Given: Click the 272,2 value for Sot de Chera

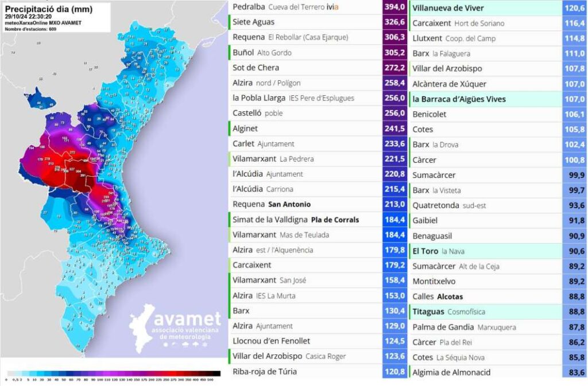Looking at the screenshot, I should point(394,68).
